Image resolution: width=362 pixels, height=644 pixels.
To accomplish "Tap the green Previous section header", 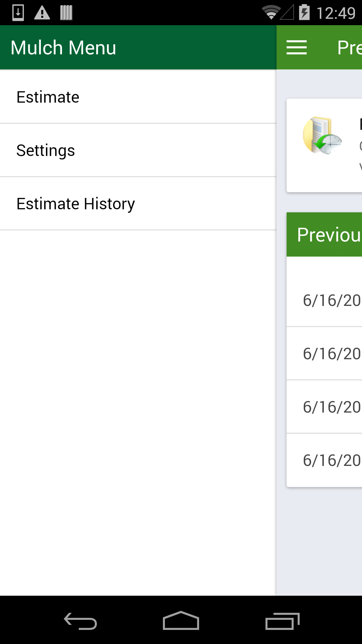I will pos(324,234).
